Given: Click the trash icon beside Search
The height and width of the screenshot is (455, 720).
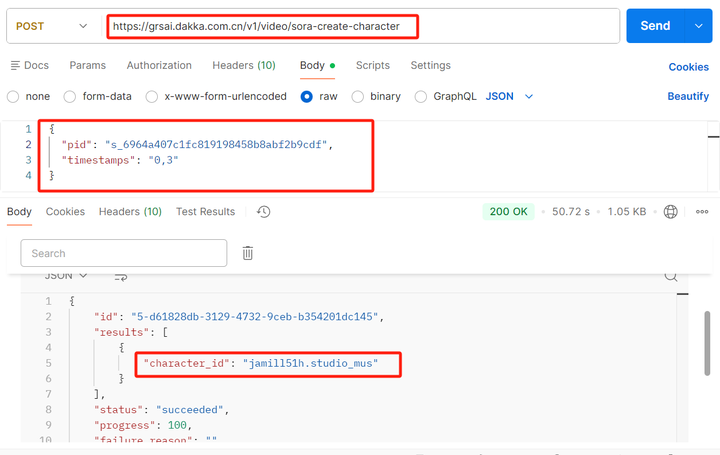Looking at the screenshot, I should pos(248,253).
